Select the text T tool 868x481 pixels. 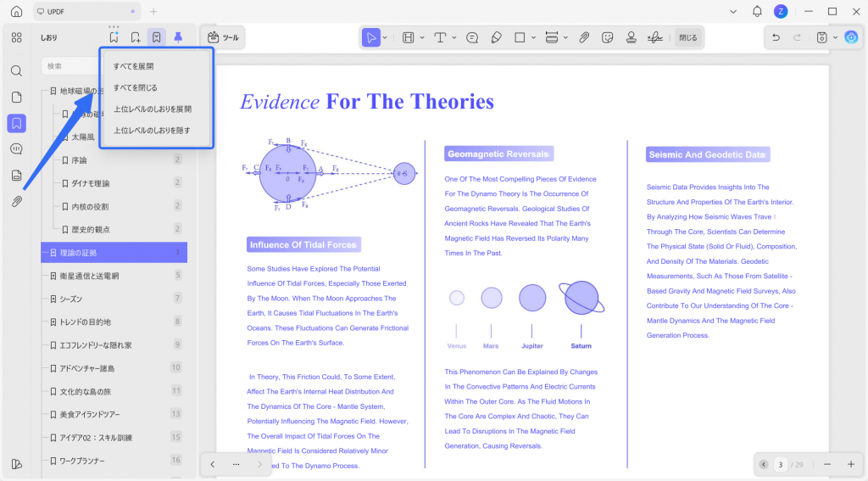pos(440,37)
